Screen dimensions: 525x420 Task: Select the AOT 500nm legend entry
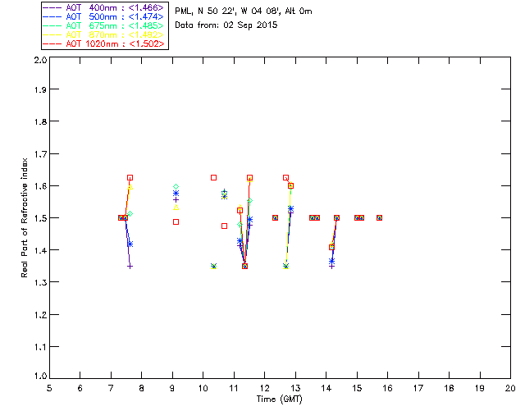click(x=103, y=16)
